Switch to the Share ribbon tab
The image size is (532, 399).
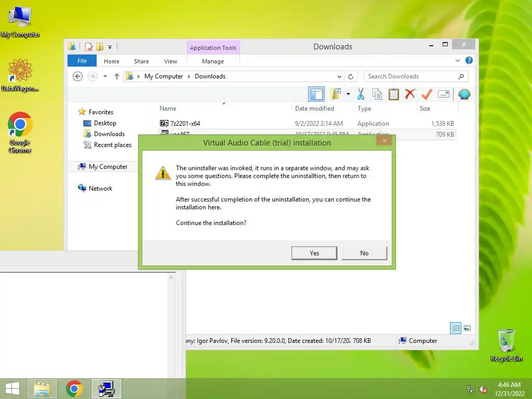point(141,61)
